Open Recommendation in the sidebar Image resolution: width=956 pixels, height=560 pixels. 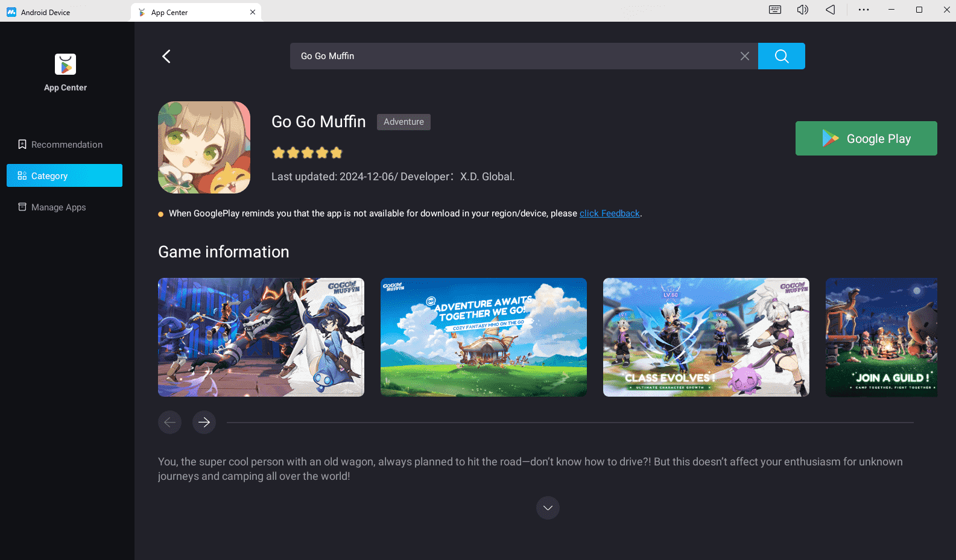click(65, 145)
